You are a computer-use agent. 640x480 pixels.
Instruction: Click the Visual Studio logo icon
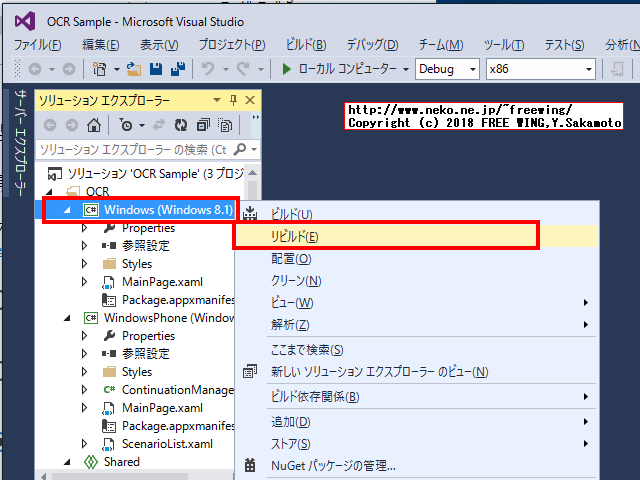[24, 21]
